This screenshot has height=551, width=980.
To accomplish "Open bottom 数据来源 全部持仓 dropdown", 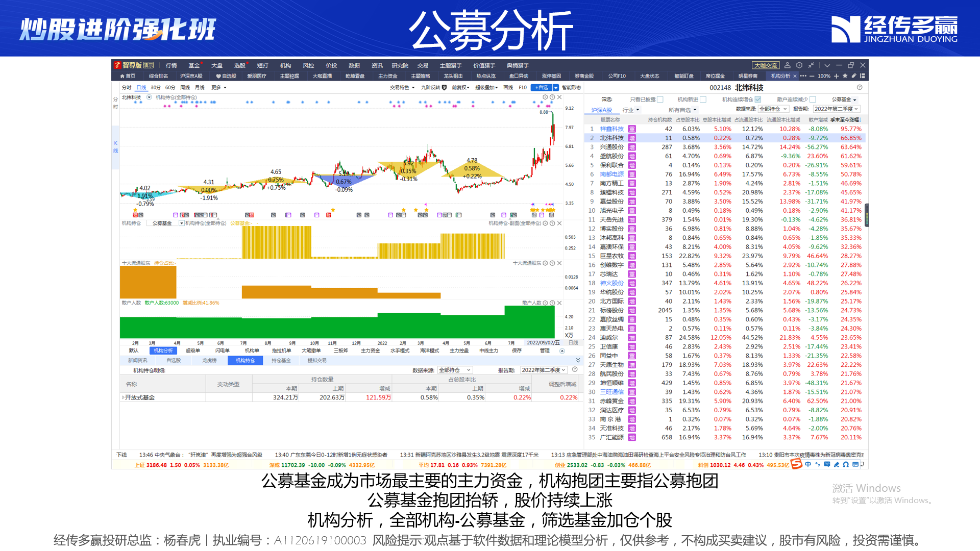I will point(455,370).
